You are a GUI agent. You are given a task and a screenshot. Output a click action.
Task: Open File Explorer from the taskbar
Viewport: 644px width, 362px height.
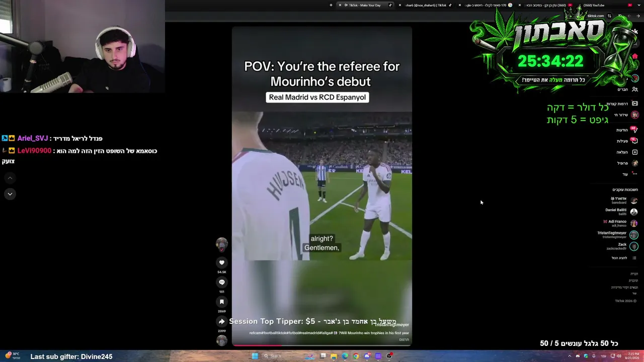(x=334, y=356)
